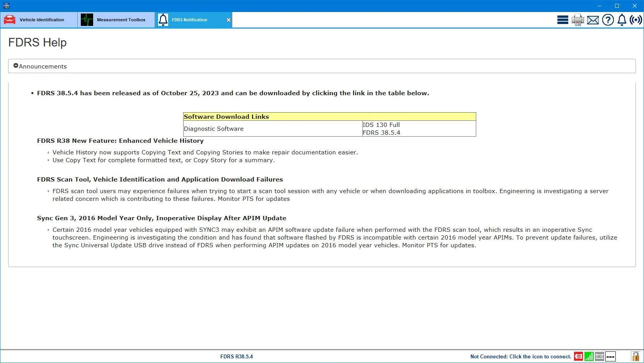
Task: Click the gray battery status icon
Action: (600, 356)
